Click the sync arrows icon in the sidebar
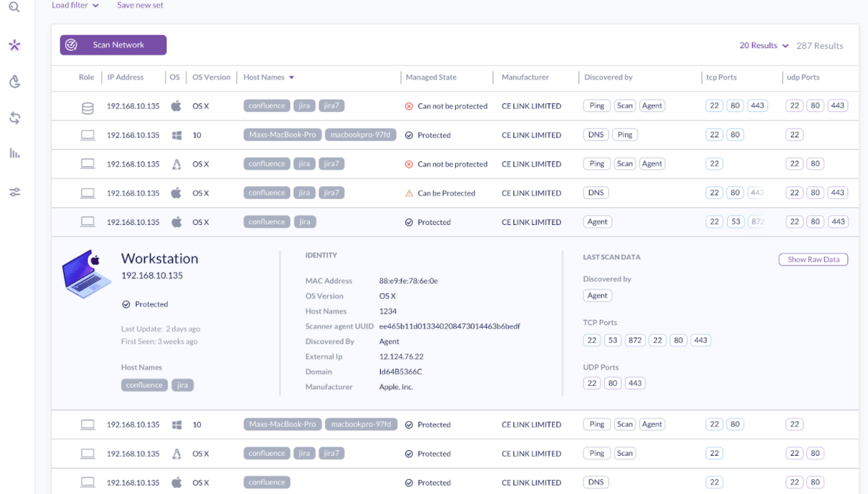 click(15, 118)
